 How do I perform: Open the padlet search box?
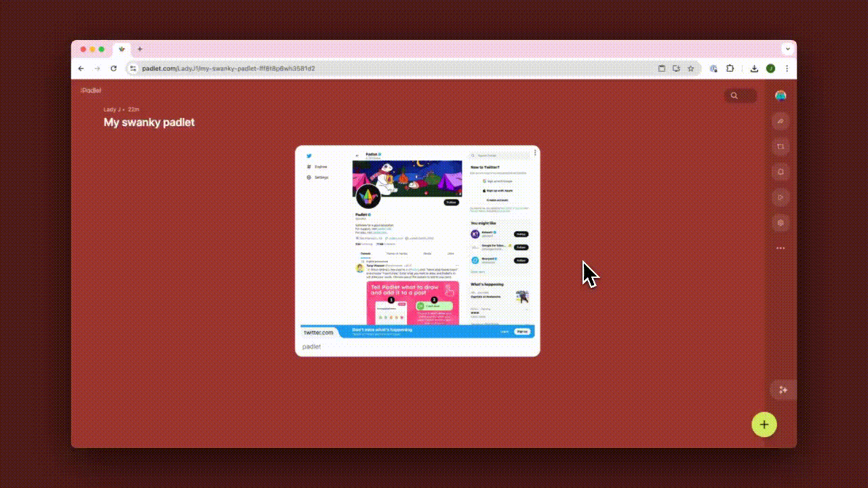coord(741,96)
